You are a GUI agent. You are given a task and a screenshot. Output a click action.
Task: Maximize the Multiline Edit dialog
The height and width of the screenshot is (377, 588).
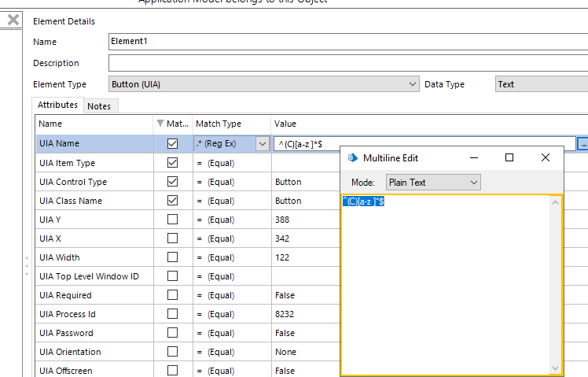click(509, 158)
